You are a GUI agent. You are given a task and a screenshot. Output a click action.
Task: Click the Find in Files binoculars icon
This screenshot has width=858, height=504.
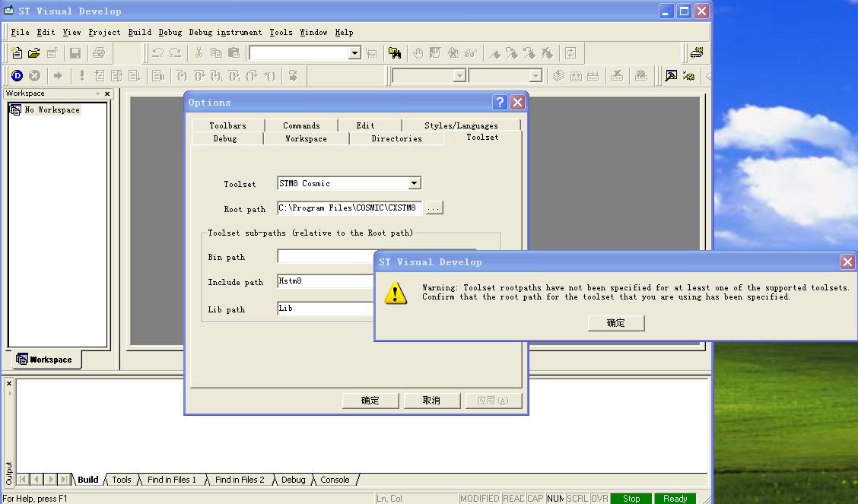[395, 53]
